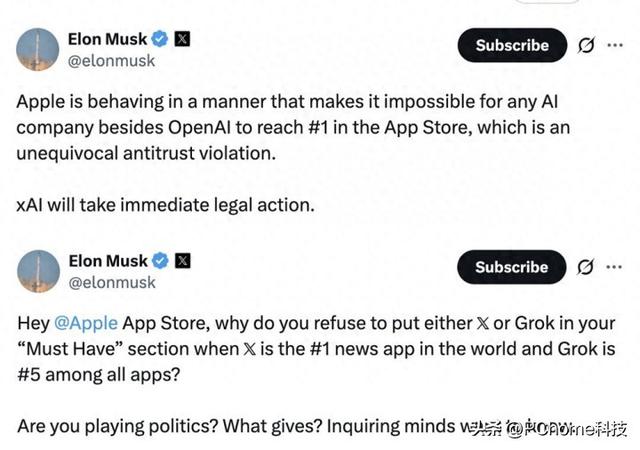Click the X affiliation badge on first tweet
The width and height of the screenshot is (640, 450).
[x=182, y=39]
